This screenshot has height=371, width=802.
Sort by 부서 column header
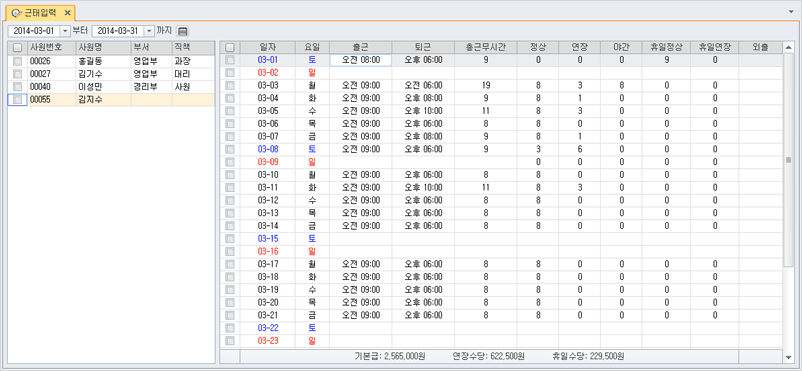point(151,48)
